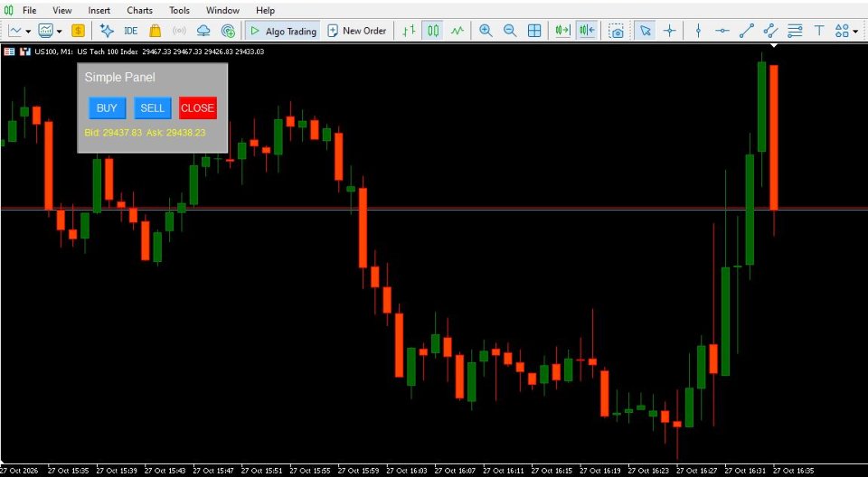Click the Signals broadcast icon
This screenshot has height=477, width=868.
(x=179, y=31)
